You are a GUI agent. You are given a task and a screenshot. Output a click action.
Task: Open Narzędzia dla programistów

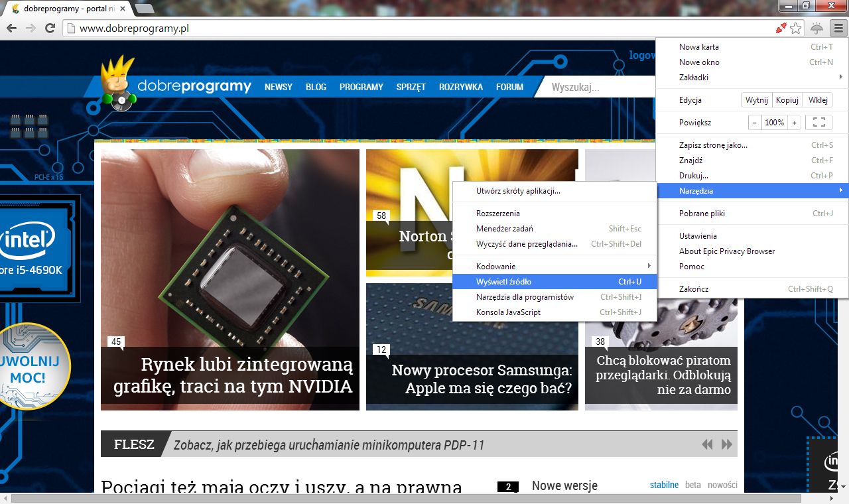coord(555,297)
